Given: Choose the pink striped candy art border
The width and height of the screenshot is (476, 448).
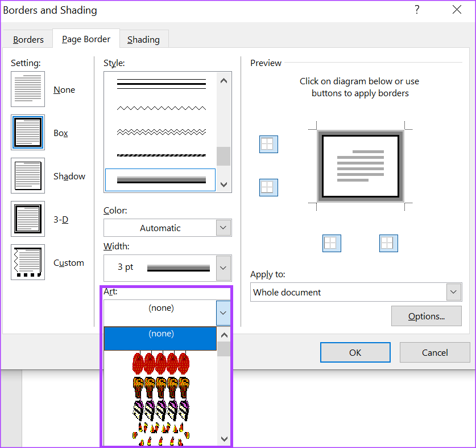Looking at the screenshot, I should coord(161,410).
